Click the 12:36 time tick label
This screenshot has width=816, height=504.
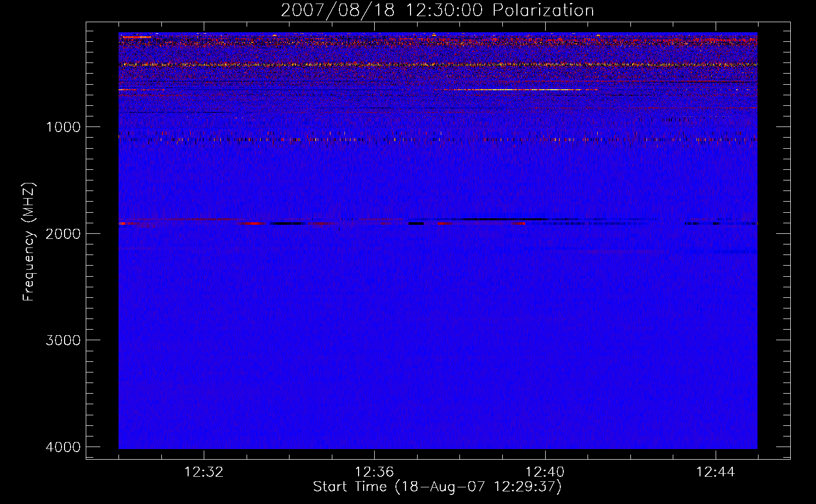coord(374,472)
